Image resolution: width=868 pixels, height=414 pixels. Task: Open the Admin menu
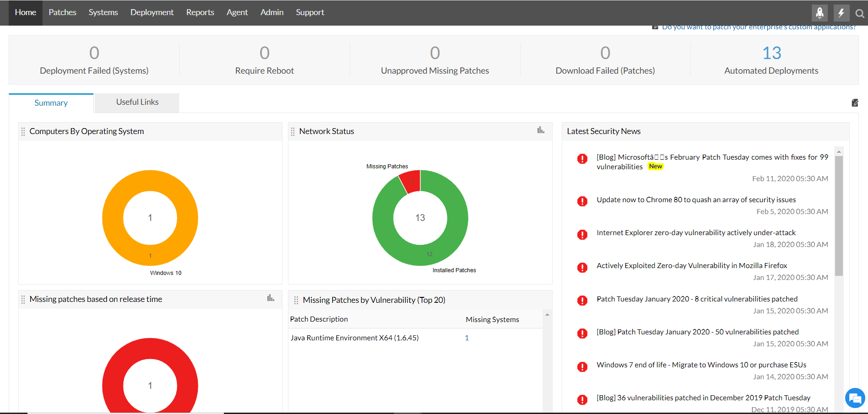click(x=272, y=12)
